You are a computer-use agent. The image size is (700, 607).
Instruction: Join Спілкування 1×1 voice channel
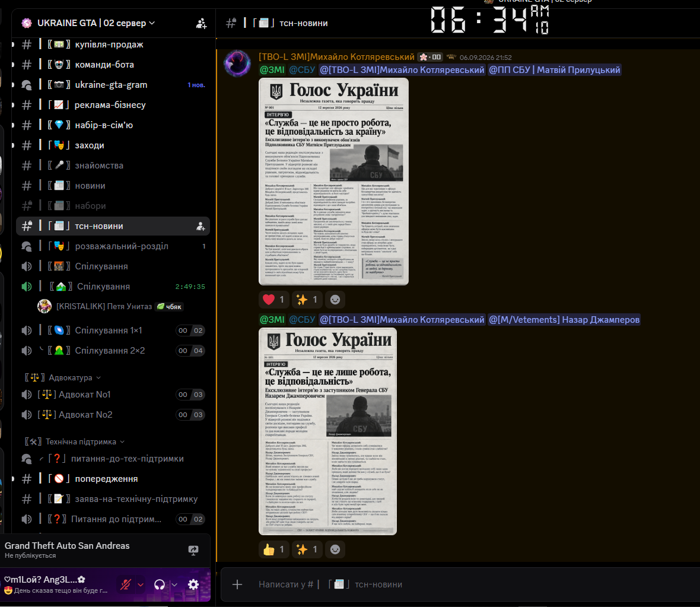(x=113, y=330)
